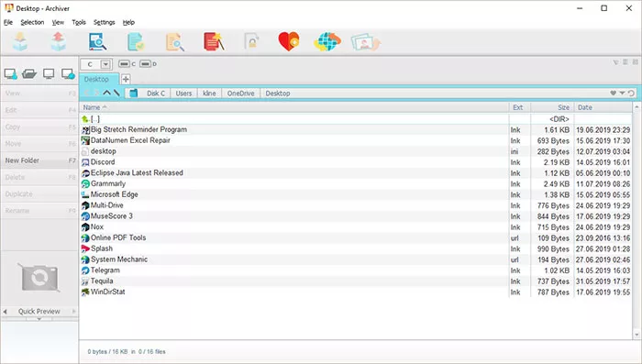Click the box icon with down arrow
This screenshot has width=642, height=364.
[x=20, y=42]
